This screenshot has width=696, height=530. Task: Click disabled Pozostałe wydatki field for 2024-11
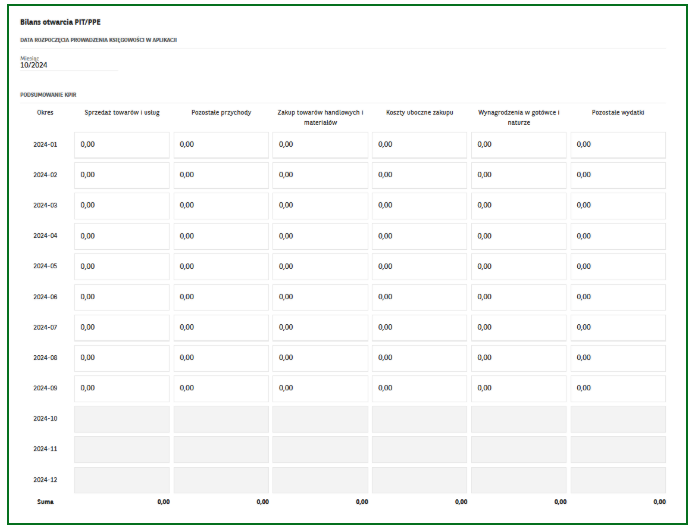pyautogui.click(x=618, y=449)
